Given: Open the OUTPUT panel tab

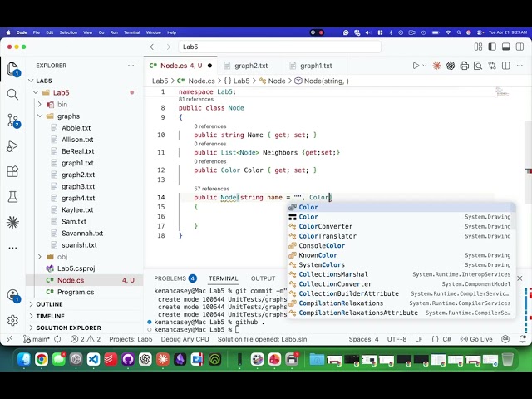Looking at the screenshot, I should coord(263,278).
